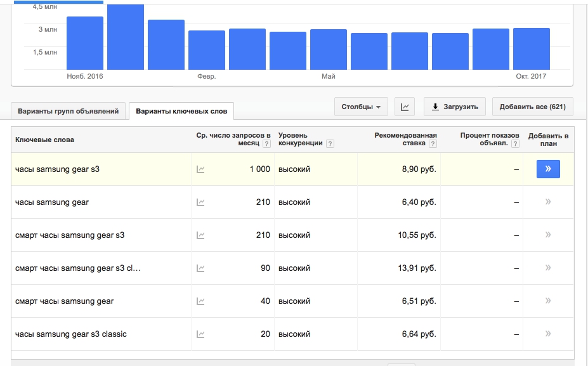Open trend chart for 'часы samsung gear s3'
The height and width of the screenshot is (366, 588).
(x=200, y=169)
